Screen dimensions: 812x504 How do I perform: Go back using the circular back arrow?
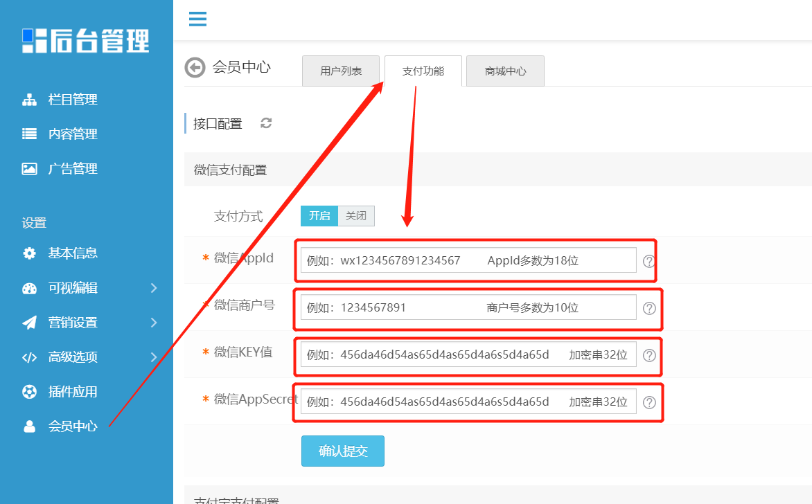point(195,67)
